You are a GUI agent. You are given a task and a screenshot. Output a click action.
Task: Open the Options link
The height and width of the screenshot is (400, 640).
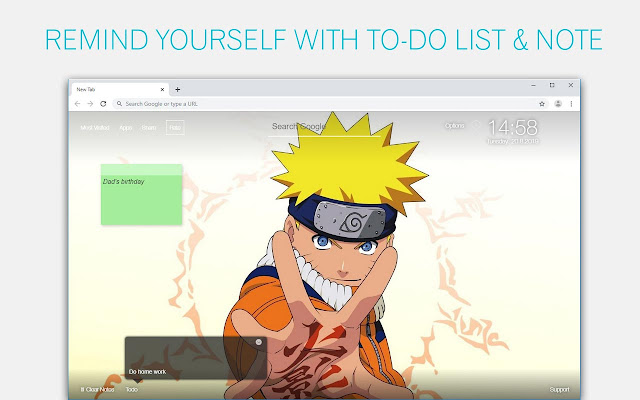(455, 126)
